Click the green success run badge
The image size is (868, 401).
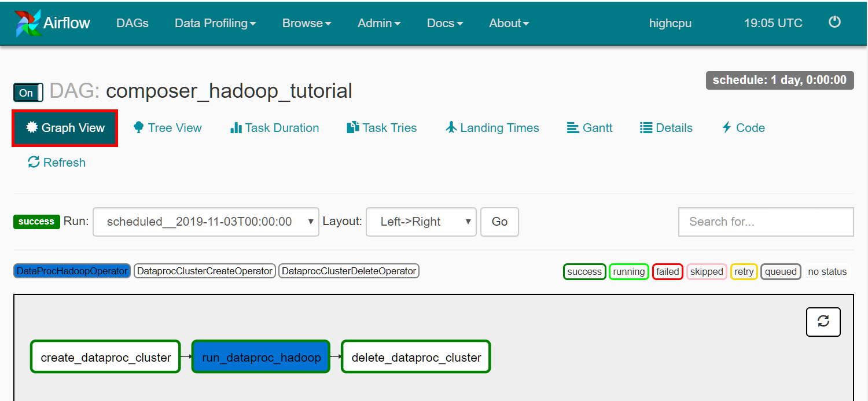[36, 222]
